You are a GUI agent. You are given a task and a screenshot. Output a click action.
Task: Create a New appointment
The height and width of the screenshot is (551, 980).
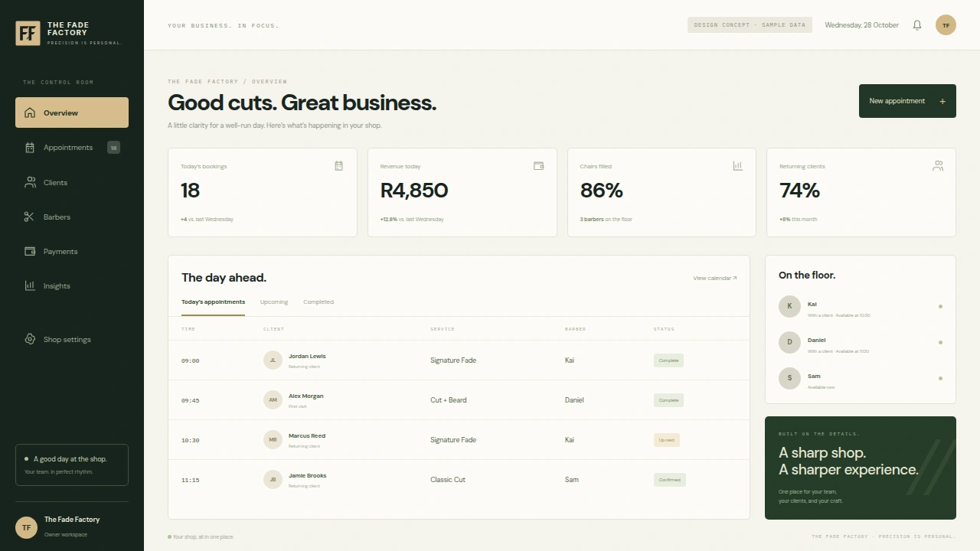[907, 101]
